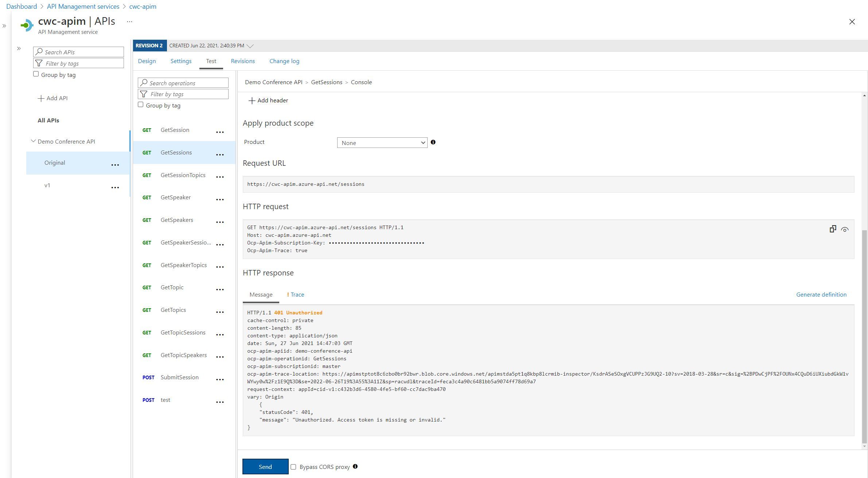Click the filter by tags icon in left panel
The image size is (868, 478).
[39, 63]
